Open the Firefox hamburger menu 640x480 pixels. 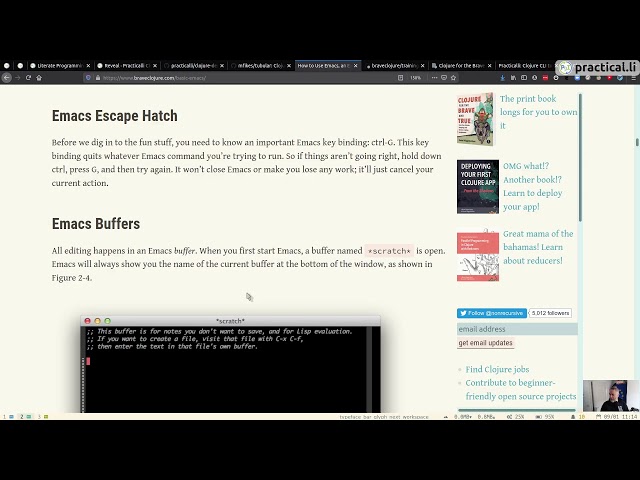tap(633, 78)
